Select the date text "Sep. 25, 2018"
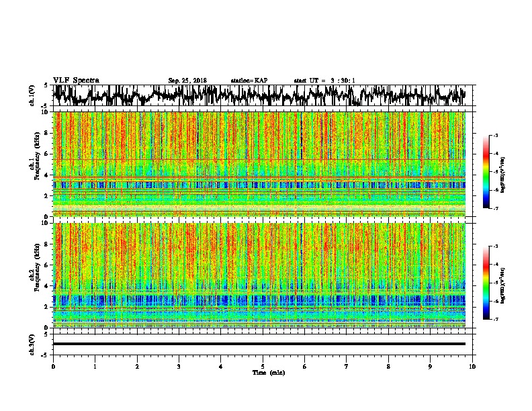This screenshot has width=532, height=411. [187, 81]
